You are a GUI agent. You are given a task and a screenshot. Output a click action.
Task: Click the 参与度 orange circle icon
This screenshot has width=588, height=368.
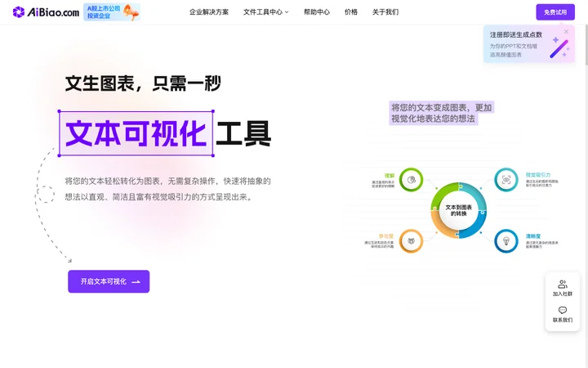tap(411, 240)
